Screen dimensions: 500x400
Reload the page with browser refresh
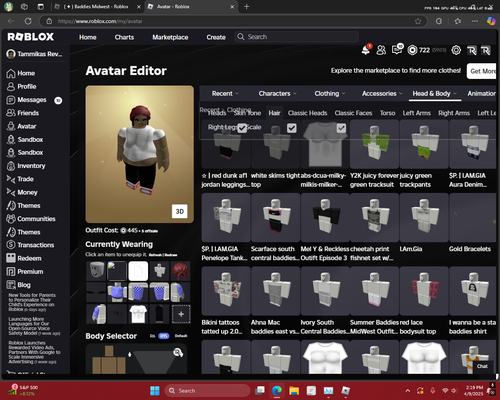coord(28,21)
